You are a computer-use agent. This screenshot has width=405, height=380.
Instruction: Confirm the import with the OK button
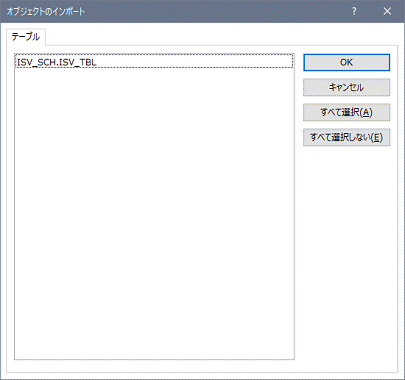pyautogui.click(x=346, y=62)
